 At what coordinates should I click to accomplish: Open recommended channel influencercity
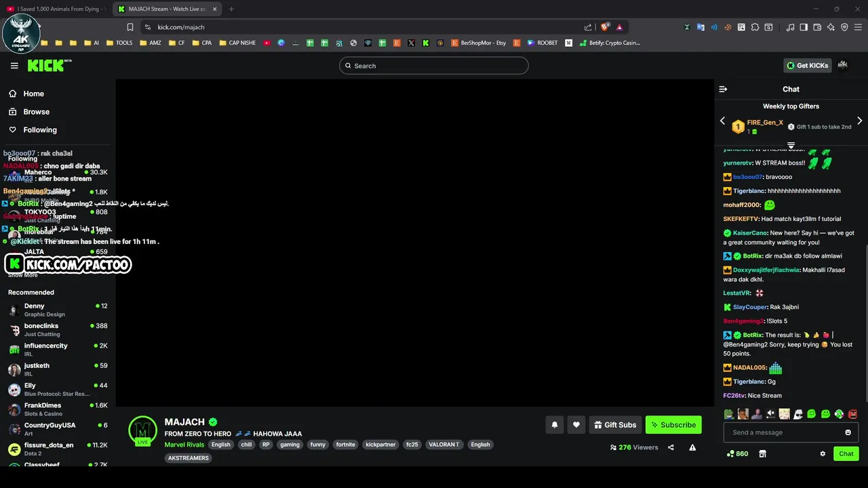tap(58, 349)
